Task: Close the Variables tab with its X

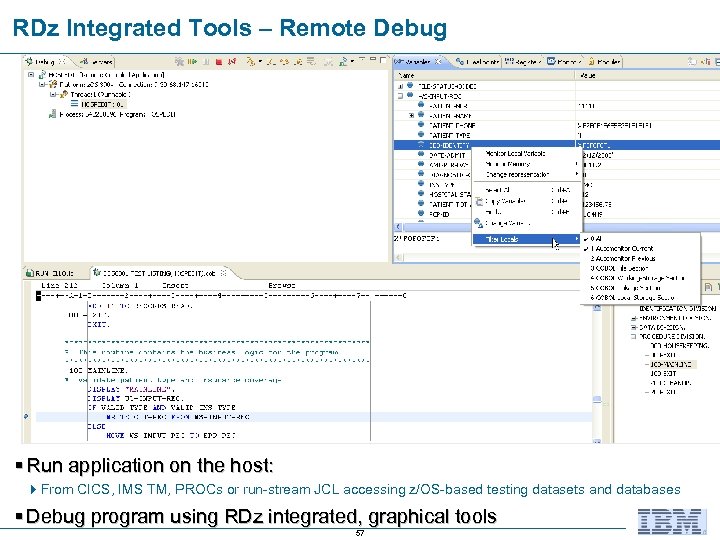Action: 438,61
